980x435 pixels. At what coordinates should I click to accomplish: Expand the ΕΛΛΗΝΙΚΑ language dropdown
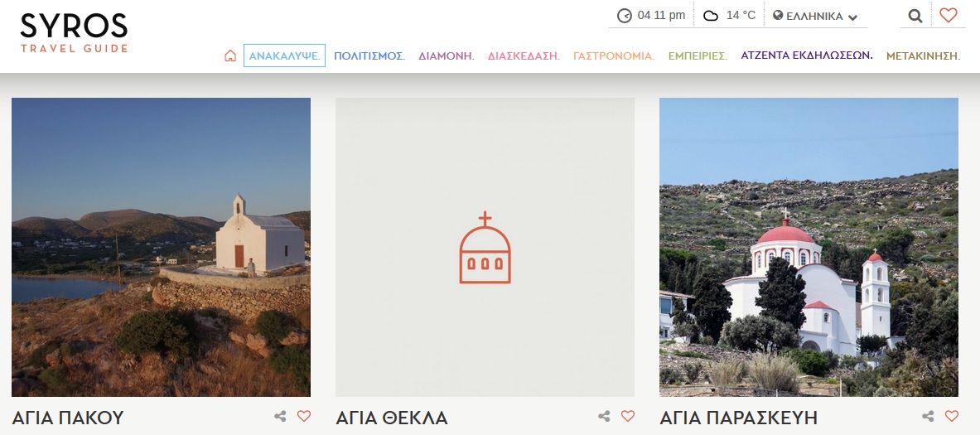815,16
